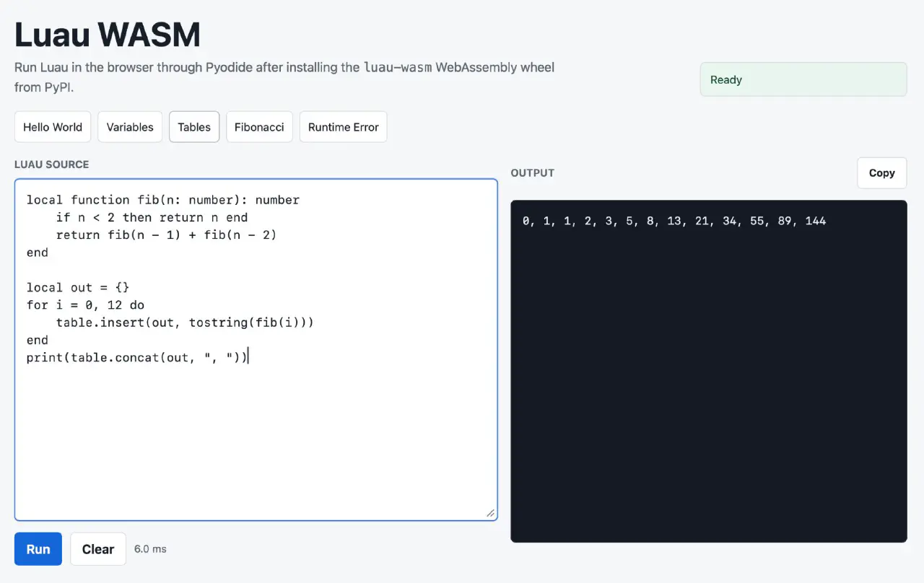
Task: Click the 'local out = {}' code line
Action: 78,287
